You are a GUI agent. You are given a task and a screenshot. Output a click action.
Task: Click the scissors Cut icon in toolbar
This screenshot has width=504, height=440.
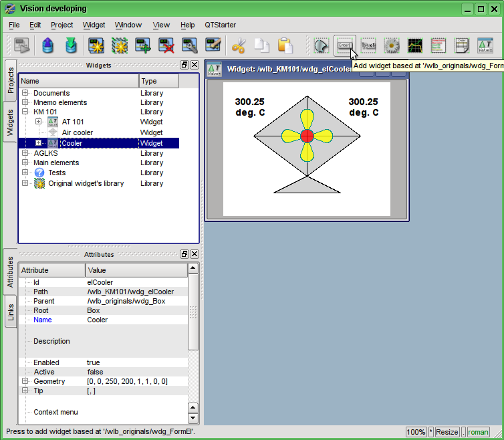point(239,46)
